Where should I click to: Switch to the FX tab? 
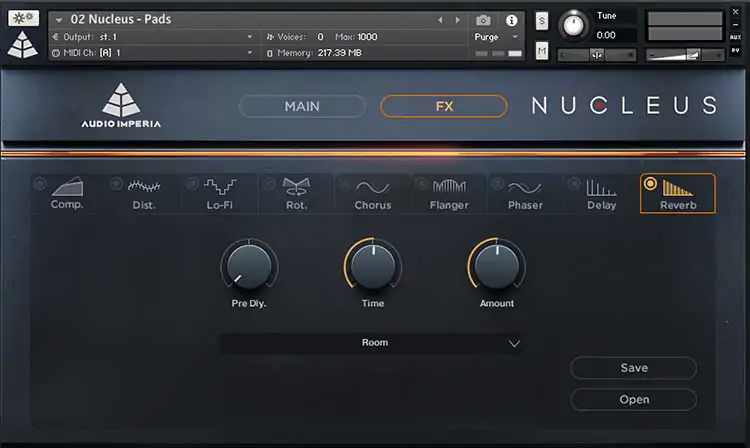coord(444,106)
